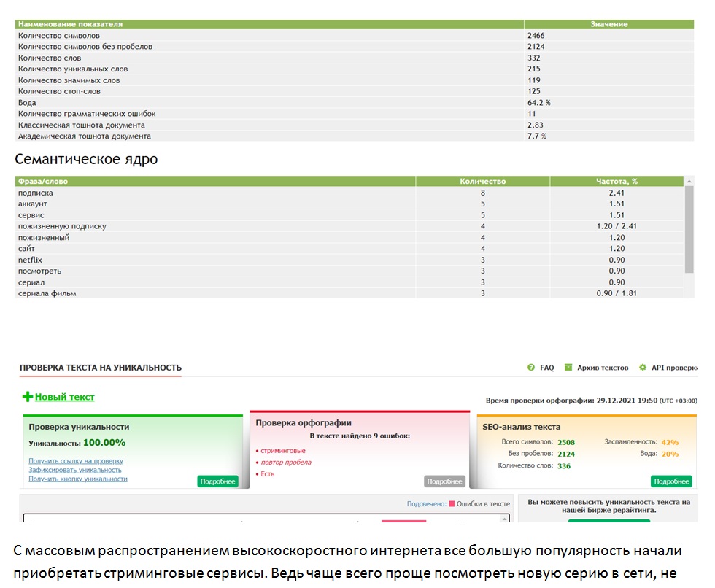Click the Архив текстов archive icon
Screen dimensions: 715x588
tap(568, 368)
